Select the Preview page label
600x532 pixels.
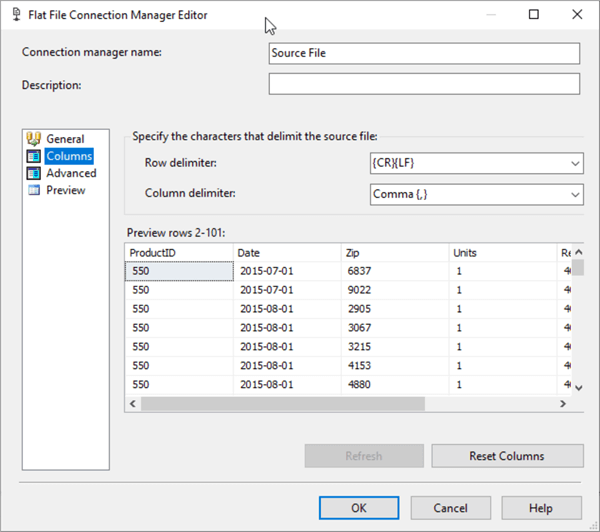66,190
